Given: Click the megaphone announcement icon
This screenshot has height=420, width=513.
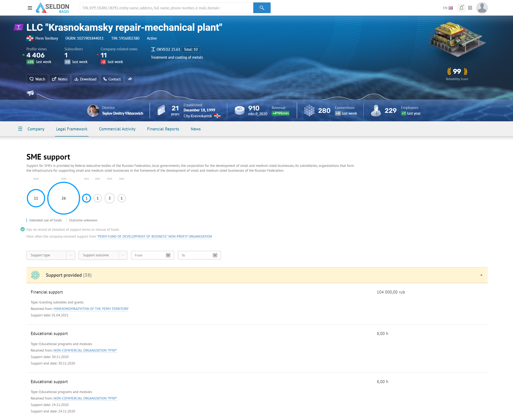Looking at the screenshot, I should pyautogui.click(x=30, y=93).
